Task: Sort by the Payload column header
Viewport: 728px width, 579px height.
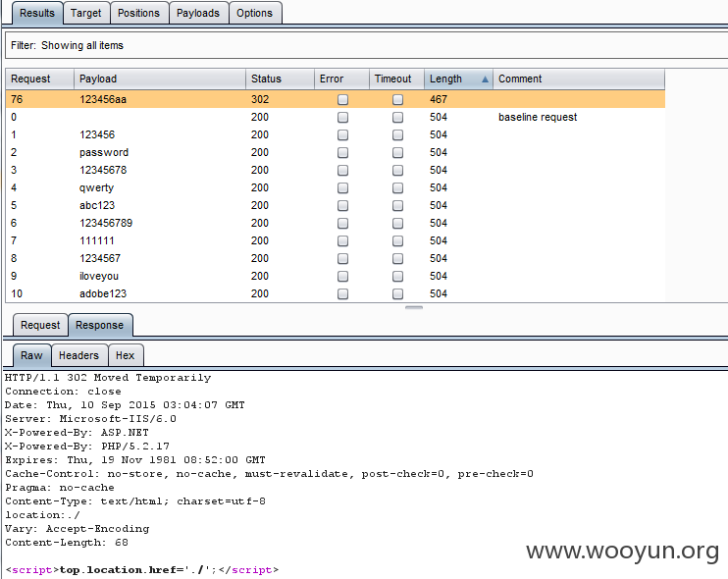Action: pyautogui.click(x=160, y=79)
